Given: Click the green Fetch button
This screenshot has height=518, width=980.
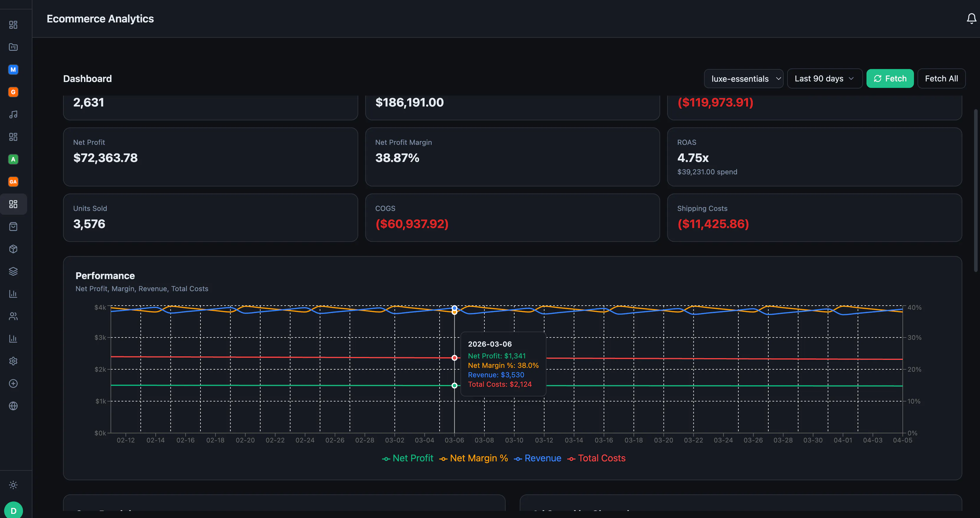Looking at the screenshot, I should (890, 79).
